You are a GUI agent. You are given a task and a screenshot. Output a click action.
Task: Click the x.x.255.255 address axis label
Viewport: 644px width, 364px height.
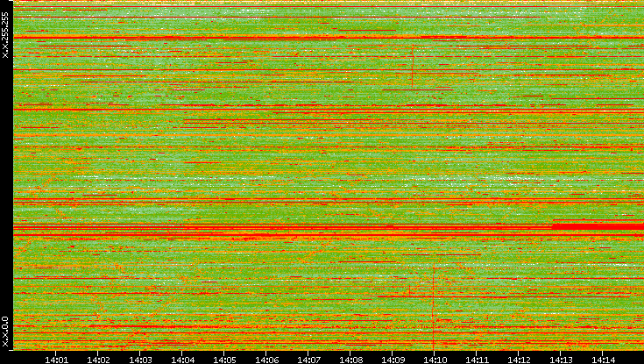tap(5, 35)
